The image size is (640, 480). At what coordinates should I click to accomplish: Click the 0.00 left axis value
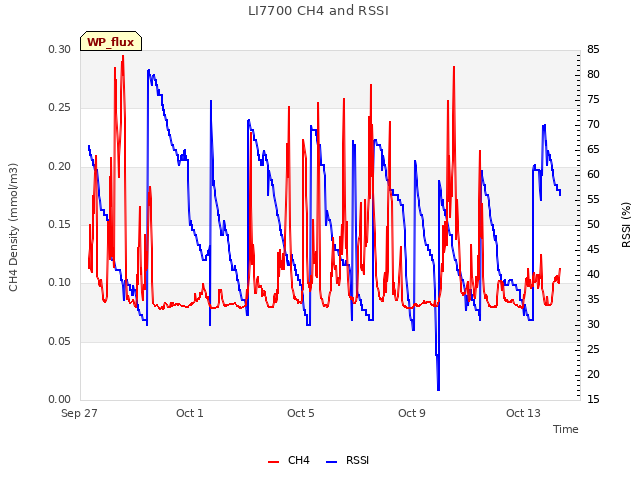click(x=60, y=400)
